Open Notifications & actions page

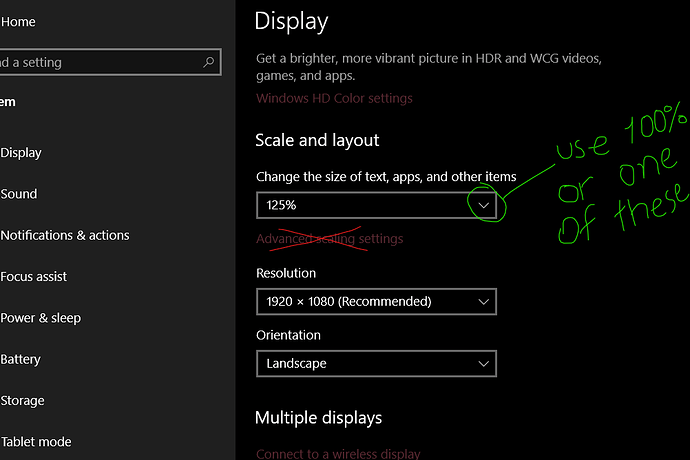(65, 235)
